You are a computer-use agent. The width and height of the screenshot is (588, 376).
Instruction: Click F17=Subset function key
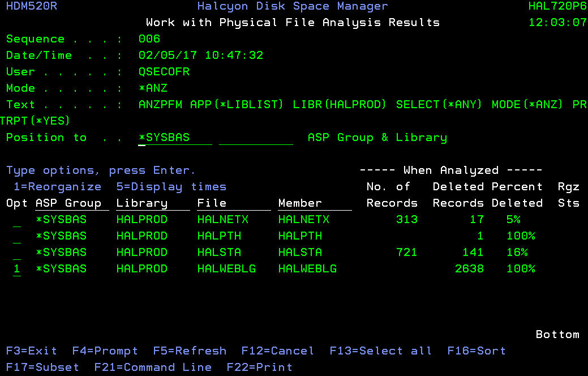click(43, 368)
